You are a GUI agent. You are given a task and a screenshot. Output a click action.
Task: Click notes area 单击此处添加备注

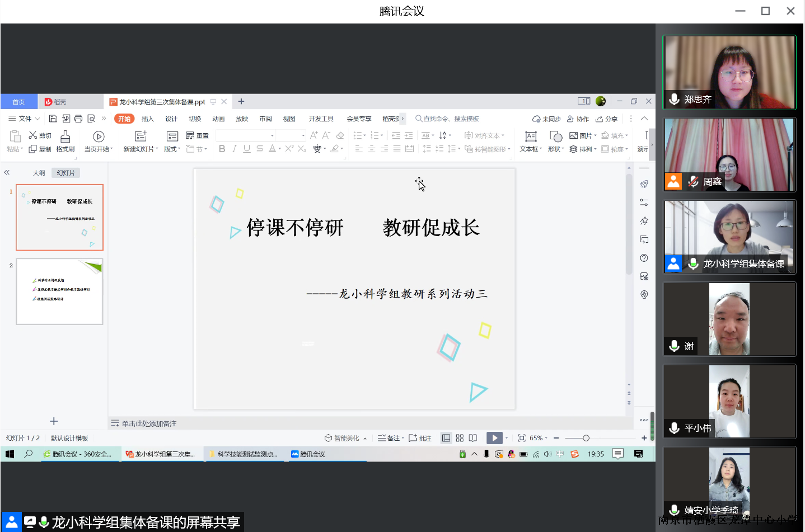click(x=149, y=423)
